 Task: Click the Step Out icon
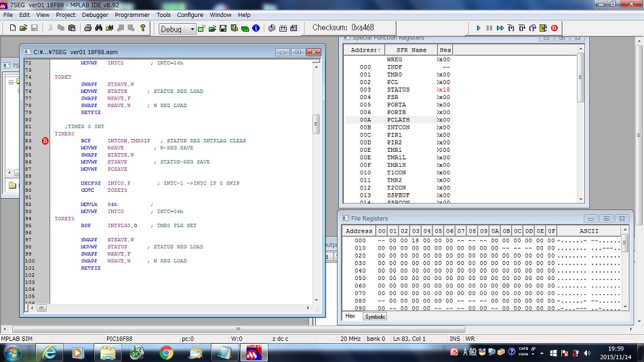click(x=533, y=28)
